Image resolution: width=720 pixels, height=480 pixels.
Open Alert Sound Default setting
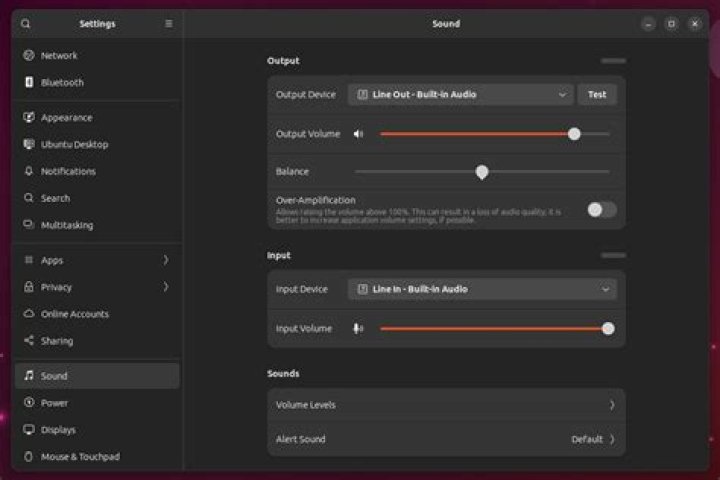(x=446, y=439)
